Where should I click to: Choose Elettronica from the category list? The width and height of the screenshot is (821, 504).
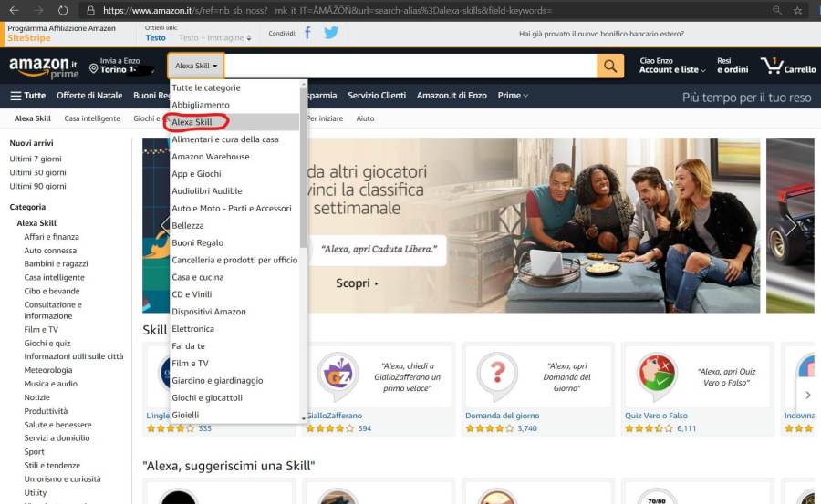pyautogui.click(x=193, y=329)
